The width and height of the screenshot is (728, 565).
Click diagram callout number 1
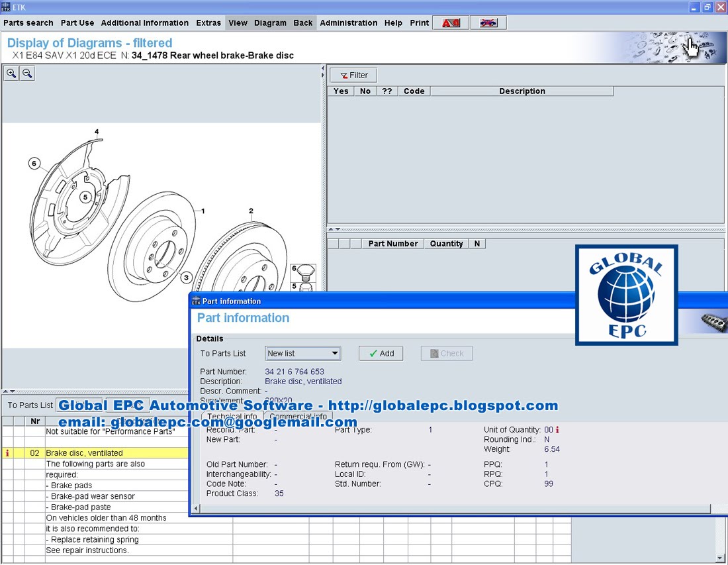pos(203,211)
